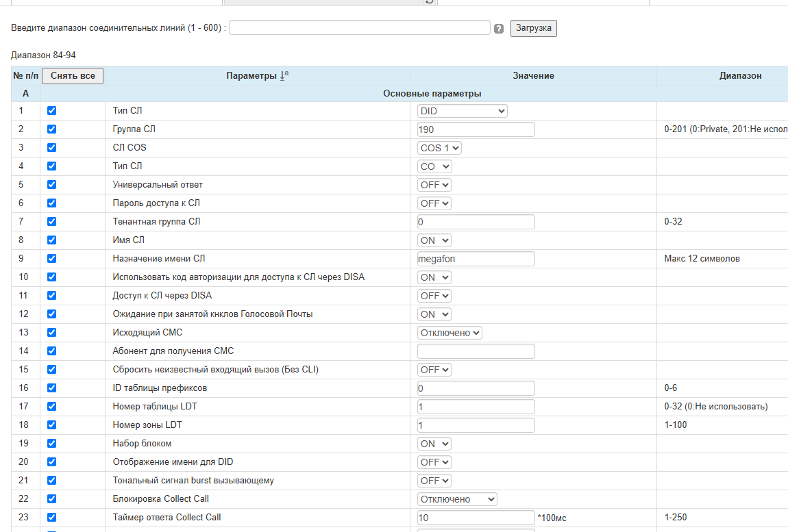Uncheck the Группа СЛ row checkbox
Screen dimensions: 788x532
(51, 129)
